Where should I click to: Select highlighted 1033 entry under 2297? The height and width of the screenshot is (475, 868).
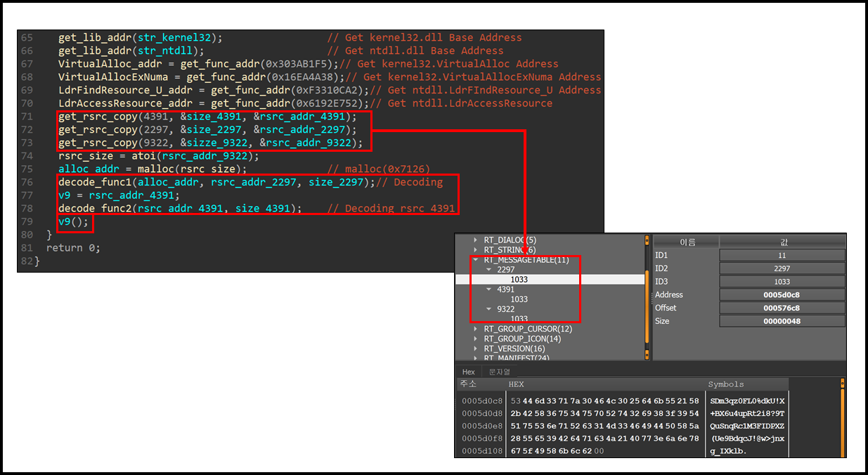pyautogui.click(x=519, y=280)
